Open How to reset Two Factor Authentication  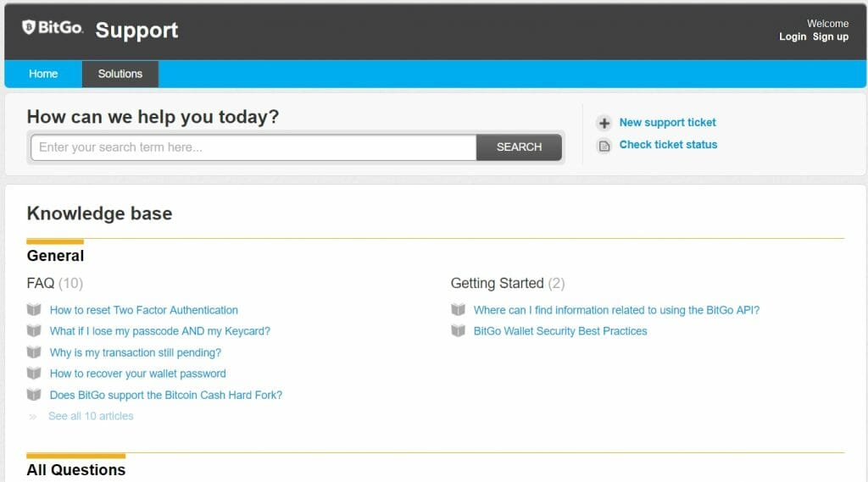pyautogui.click(x=144, y=310)
